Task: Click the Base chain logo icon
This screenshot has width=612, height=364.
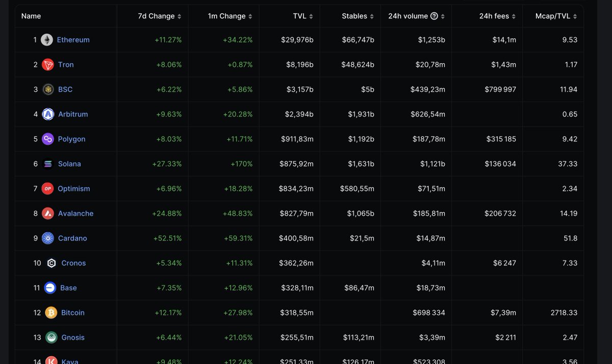Action: click(x=50, y=288)
